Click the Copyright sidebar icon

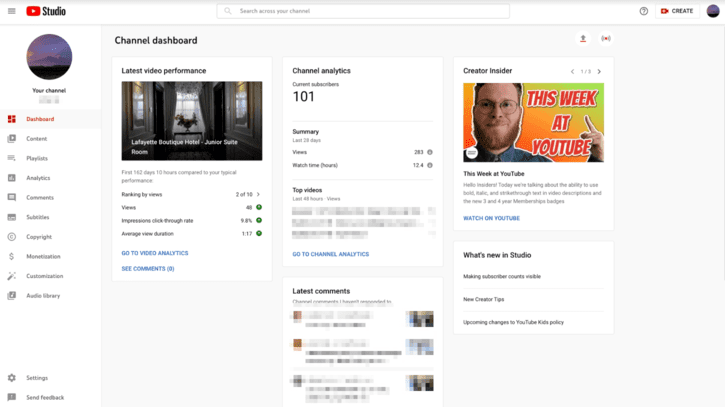pyautogui.click(x=12, y=237)
